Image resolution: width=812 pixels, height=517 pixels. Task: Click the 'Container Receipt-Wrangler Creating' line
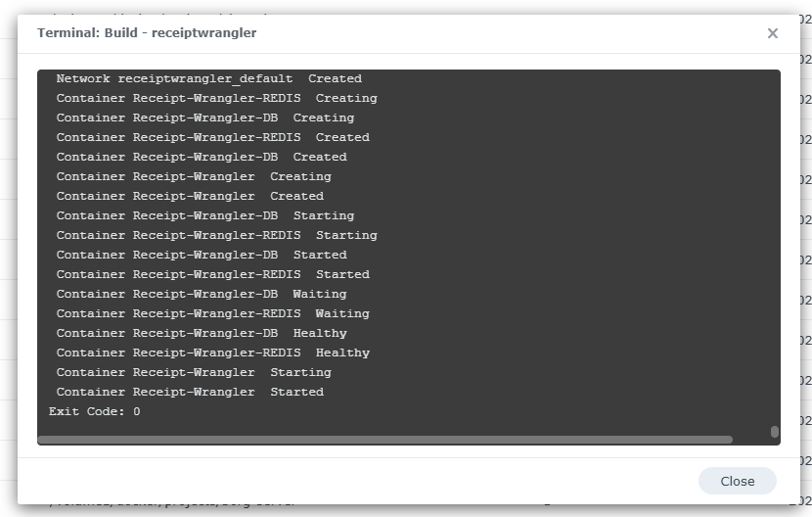point(193,176)
